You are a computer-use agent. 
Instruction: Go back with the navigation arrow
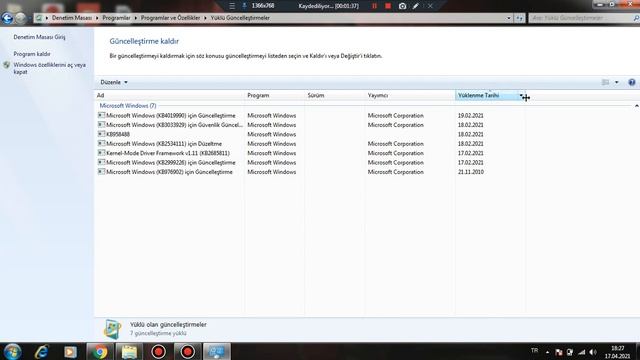pyautogui.click(x=7, y=18)
